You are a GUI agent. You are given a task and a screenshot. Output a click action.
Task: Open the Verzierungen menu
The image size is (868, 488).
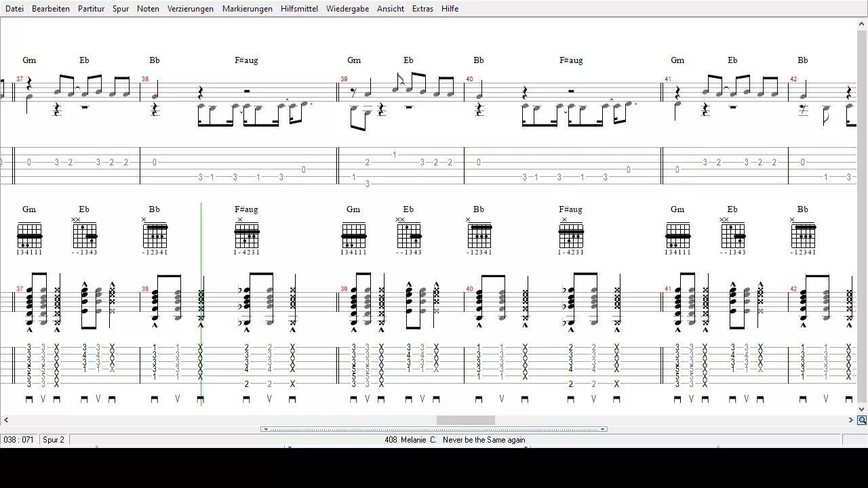191,9
